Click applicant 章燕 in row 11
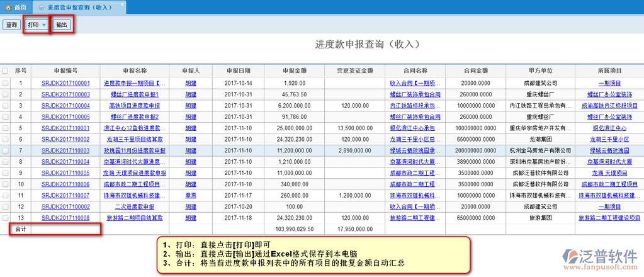This screenshot has width=644, height=277. tap(191, 196)
